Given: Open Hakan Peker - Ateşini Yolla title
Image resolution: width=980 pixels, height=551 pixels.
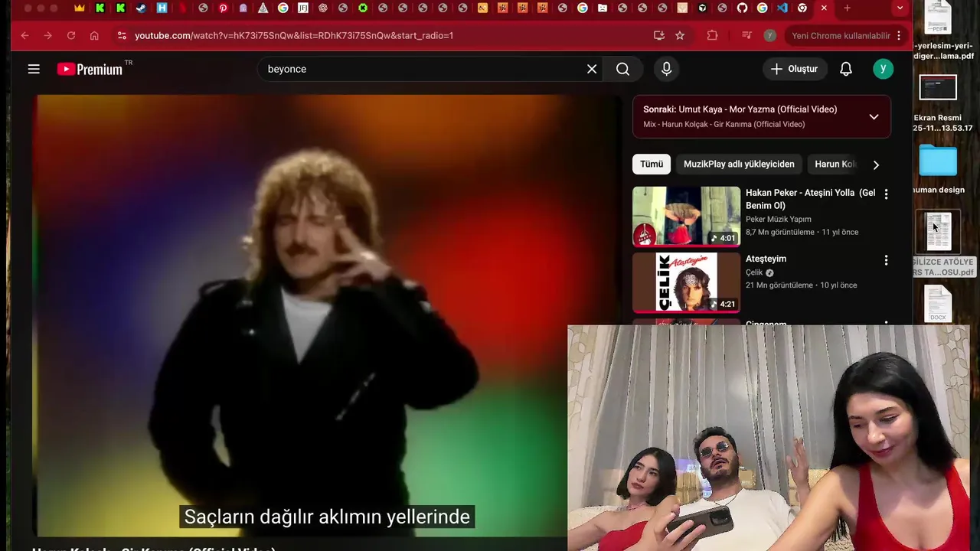Looking at the screenshot, I should [810, 199].
